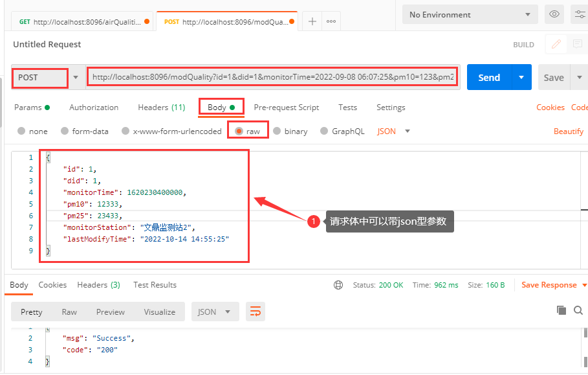Open the POST method dropdown
588x375 pixels.
click(47, 78)
